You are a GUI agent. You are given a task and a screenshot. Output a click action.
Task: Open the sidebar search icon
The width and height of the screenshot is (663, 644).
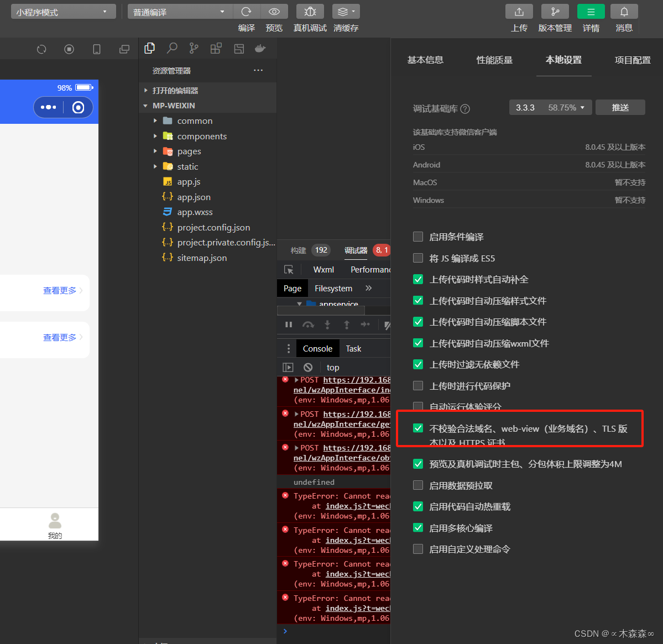pos(172,49)
